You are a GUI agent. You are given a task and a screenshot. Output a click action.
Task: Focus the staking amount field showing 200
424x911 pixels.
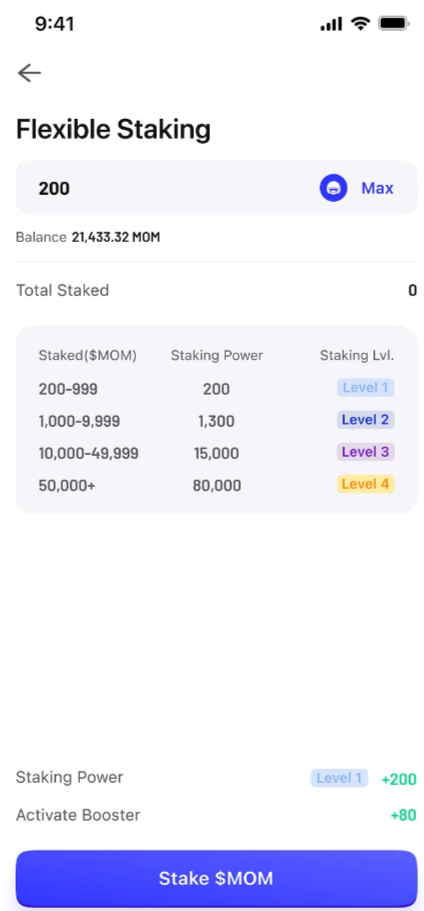tap(216, 188)
